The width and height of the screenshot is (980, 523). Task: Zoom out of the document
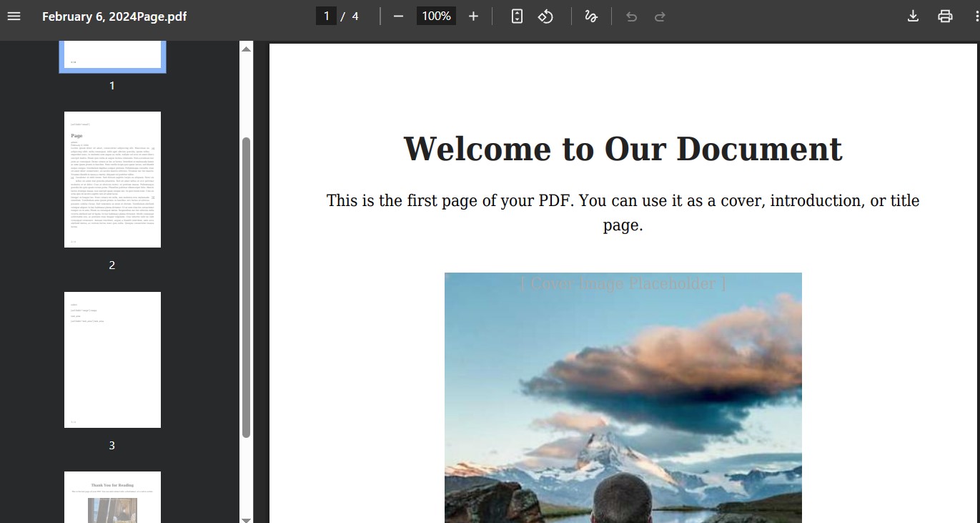398,16
